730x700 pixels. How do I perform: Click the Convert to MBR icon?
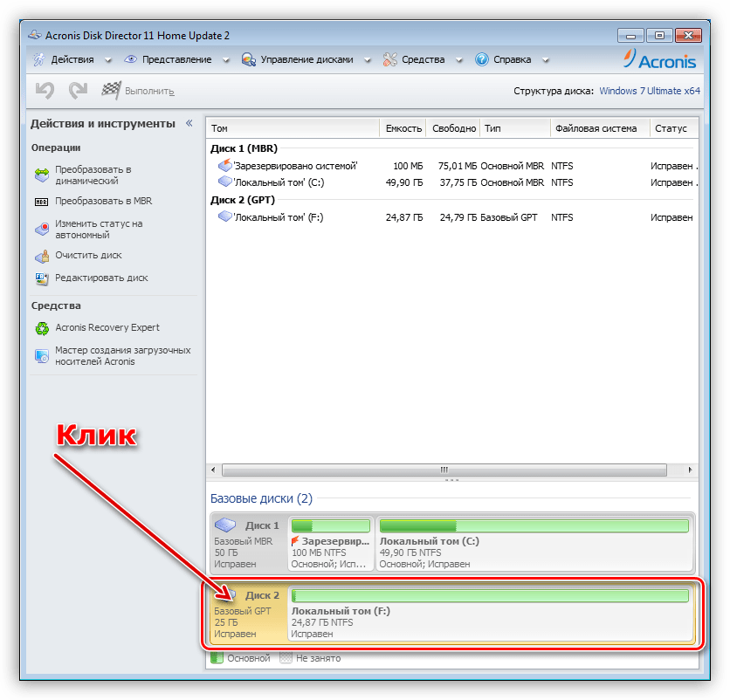coord(41,202)
